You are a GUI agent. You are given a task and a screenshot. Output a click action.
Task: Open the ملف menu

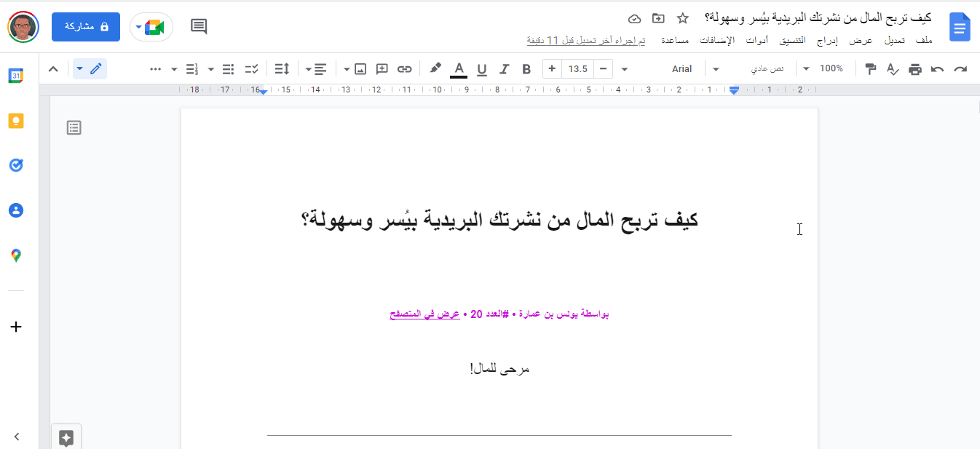[923, 41]
